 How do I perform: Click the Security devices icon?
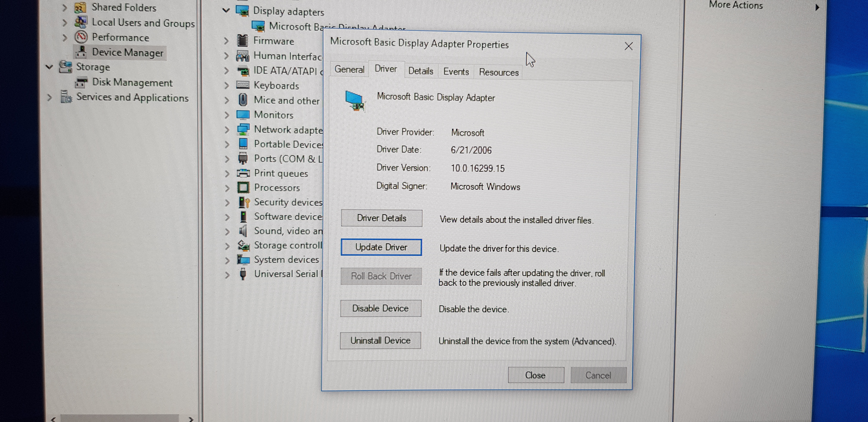[244, 202]
